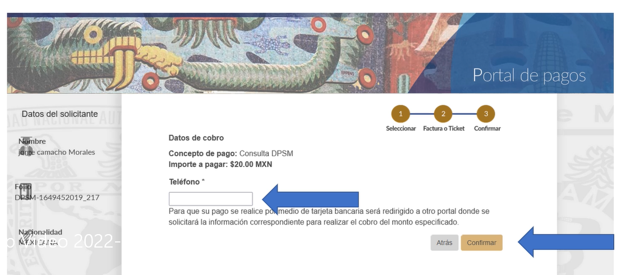
Task: Go to the step 3 circle icon
Action: tap(486, 114)
